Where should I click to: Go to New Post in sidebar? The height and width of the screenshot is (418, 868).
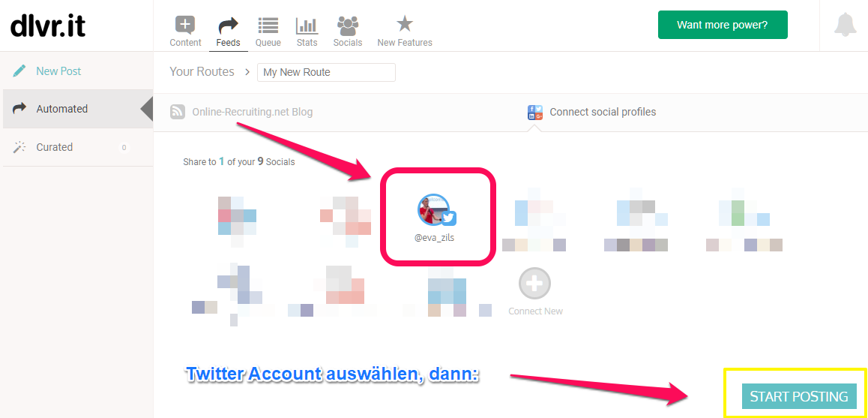(x=58, y=71)
